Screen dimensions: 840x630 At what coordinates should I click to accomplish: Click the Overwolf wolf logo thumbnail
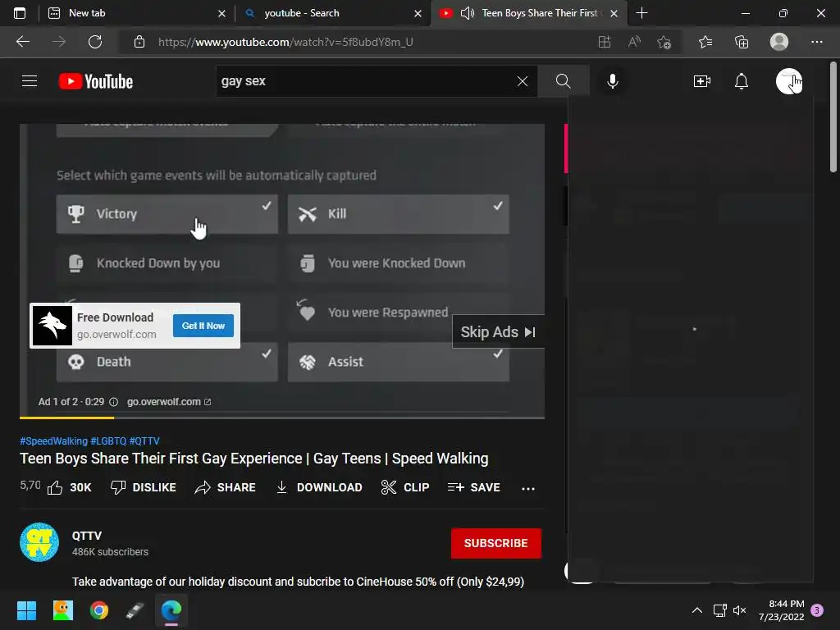pos(52,326)
